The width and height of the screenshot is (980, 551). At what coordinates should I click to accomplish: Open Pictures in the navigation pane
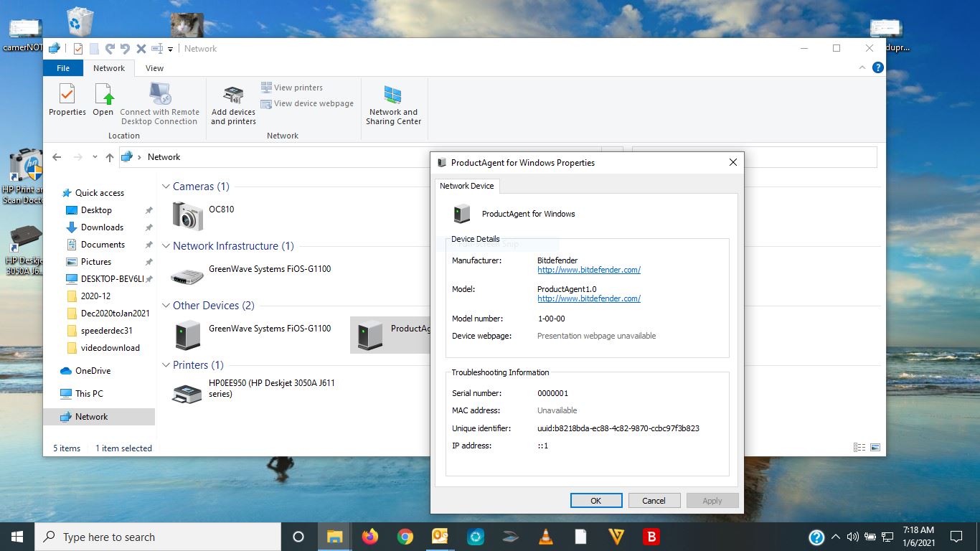click(x=96, y=262)
